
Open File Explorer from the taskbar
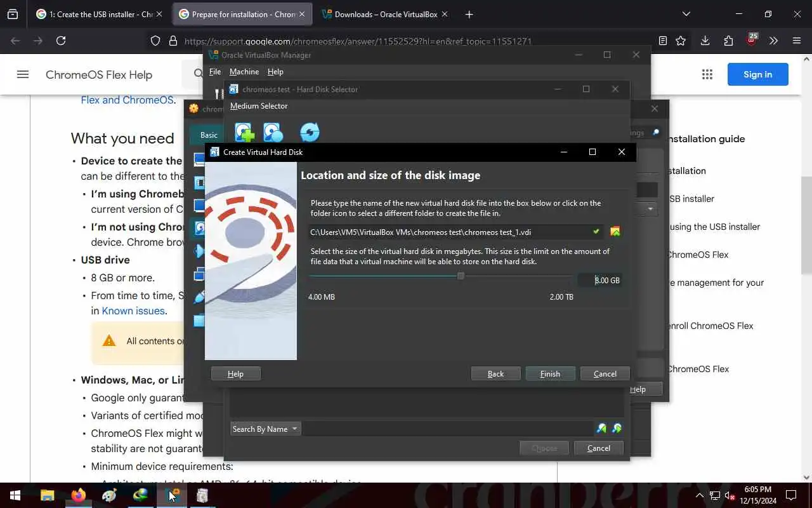pos(48,495)
